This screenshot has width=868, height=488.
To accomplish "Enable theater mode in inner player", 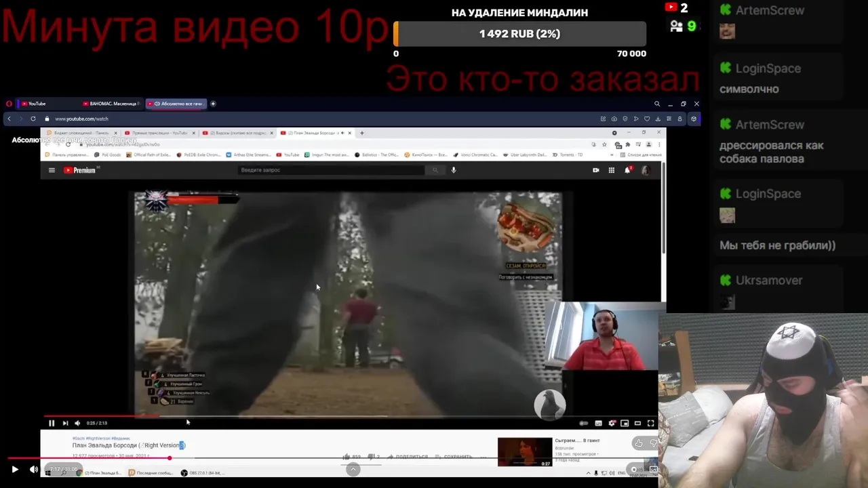I will pos(637,423).
